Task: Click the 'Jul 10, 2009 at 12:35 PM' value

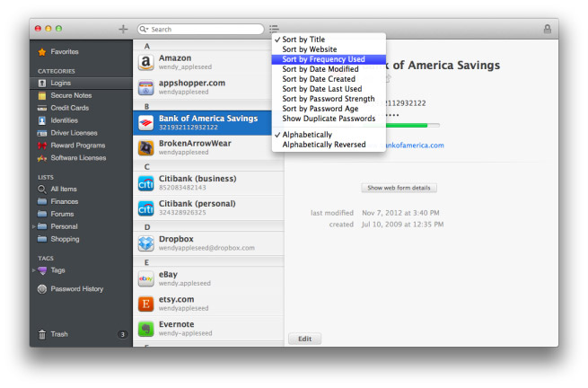Action: [402, 225]
